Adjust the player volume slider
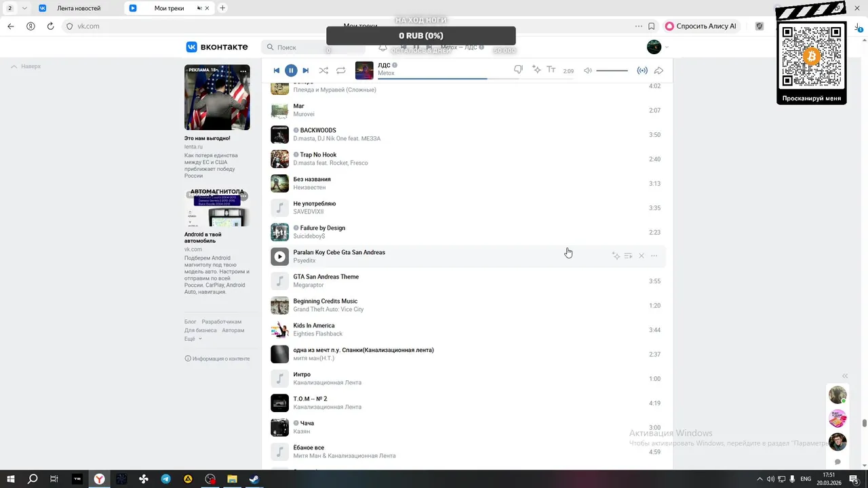The width and height of the screenshot is (868, 488). click(612, 70)
